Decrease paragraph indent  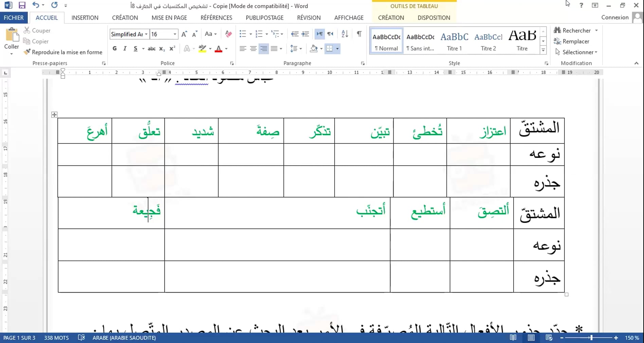(295, 34)
